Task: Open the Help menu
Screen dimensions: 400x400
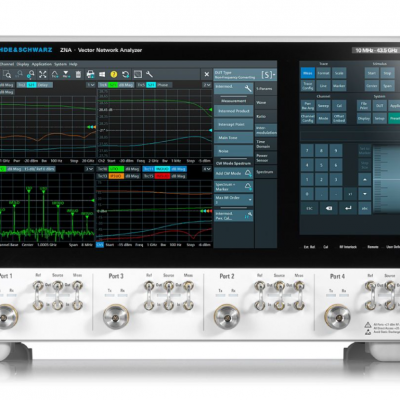Action: (x=73, y=64)
